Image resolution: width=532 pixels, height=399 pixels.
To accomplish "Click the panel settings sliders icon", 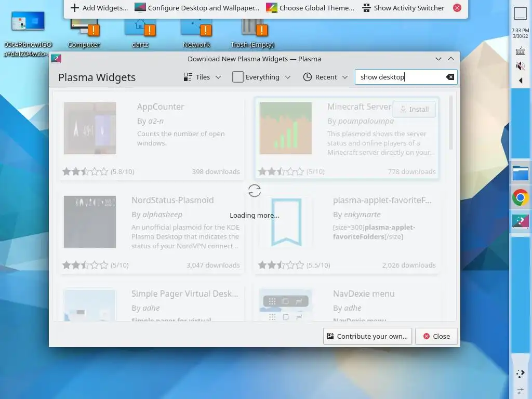I will tap(520, 391).
